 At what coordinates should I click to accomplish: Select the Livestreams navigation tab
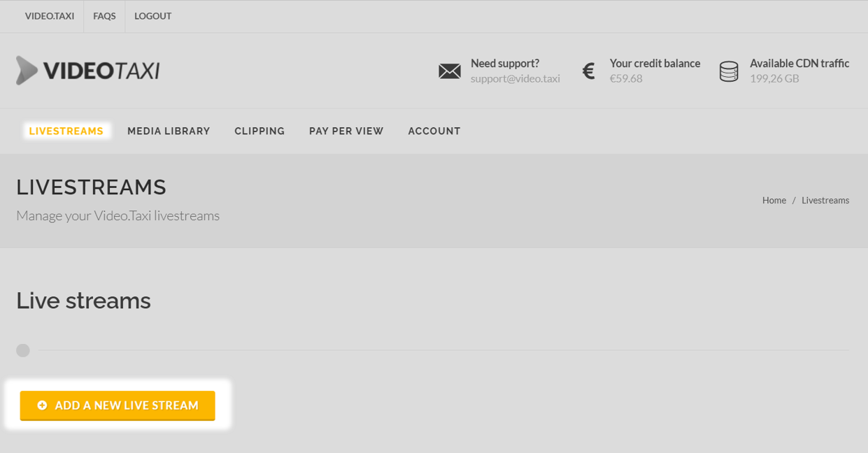point(66,131)
